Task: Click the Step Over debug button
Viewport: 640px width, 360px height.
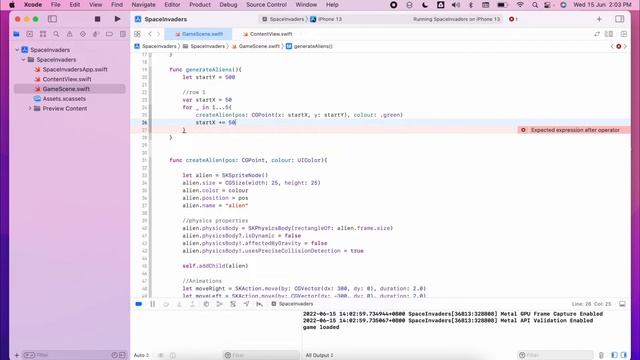Action: click(x=166, y=304)
